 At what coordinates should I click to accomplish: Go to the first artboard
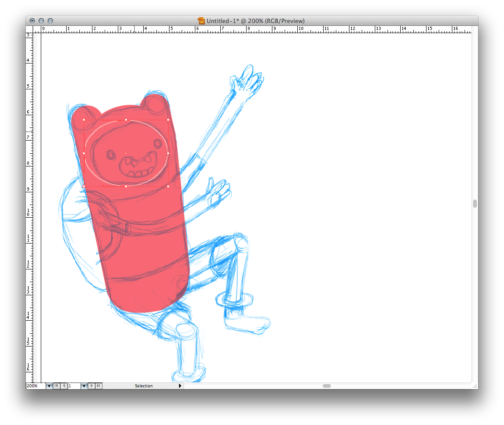point(56,386)
